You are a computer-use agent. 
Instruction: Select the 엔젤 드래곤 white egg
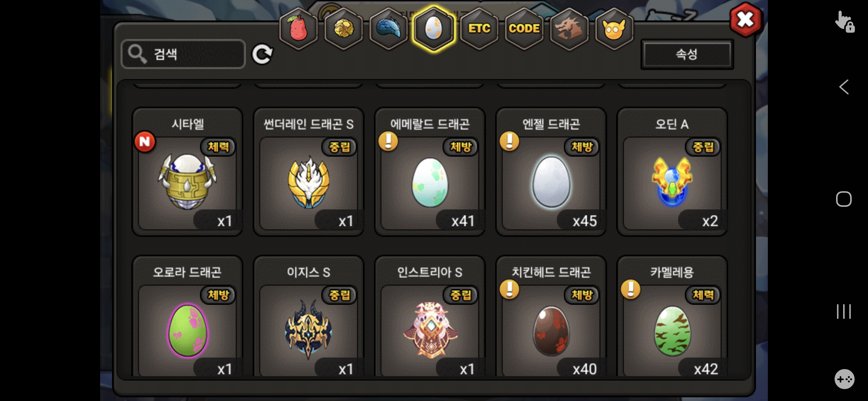[x=551, y=172]
